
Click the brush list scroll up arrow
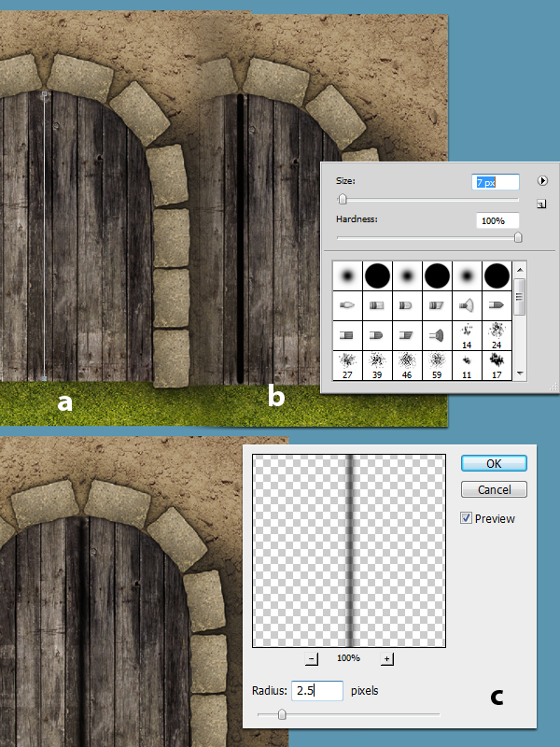520,270
